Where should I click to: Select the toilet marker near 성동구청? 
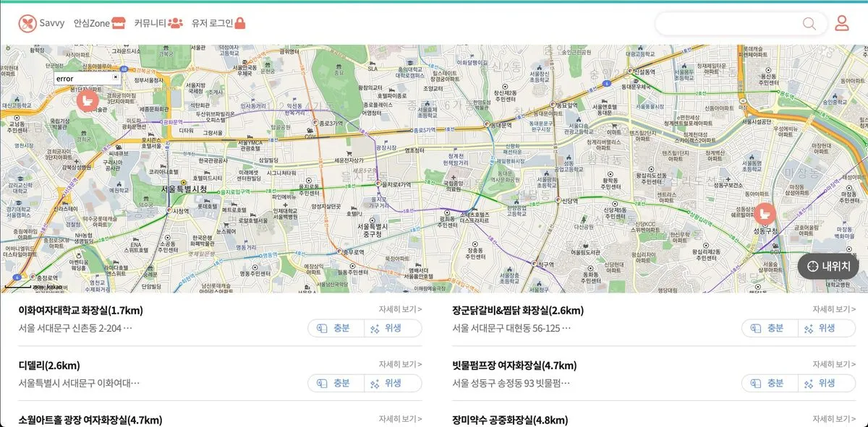(764, 213)
